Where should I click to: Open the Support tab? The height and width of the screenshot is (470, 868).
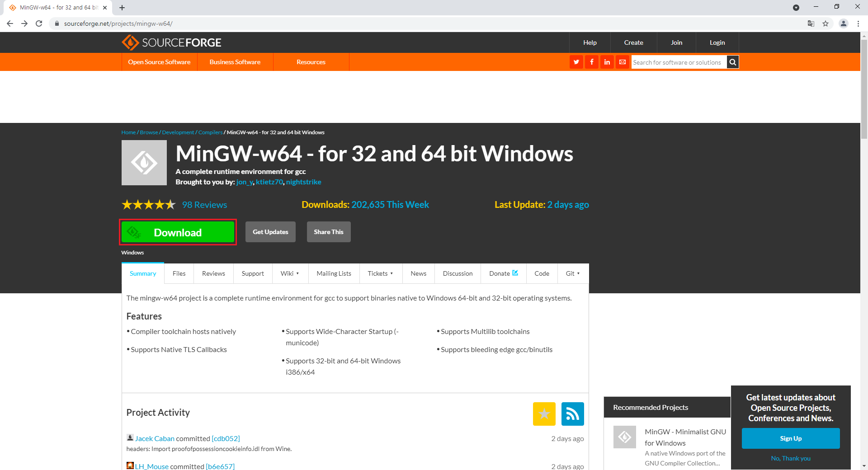[x=253, y=273]
